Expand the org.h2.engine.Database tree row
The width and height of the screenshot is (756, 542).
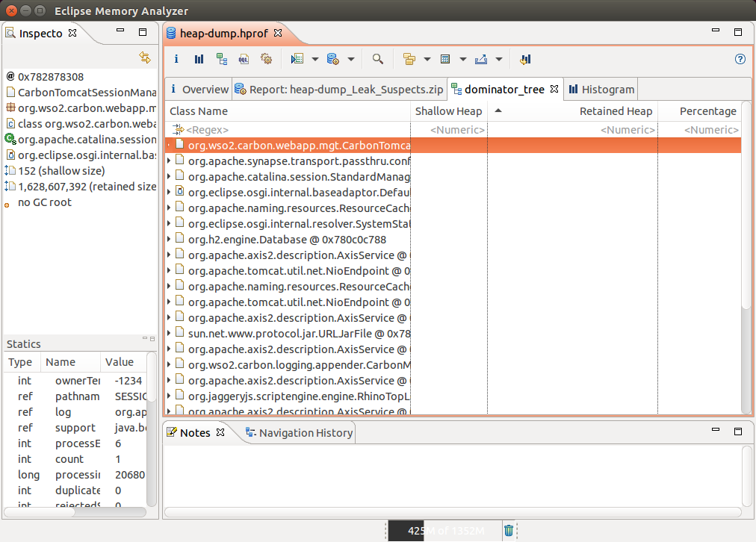(169, 240)
